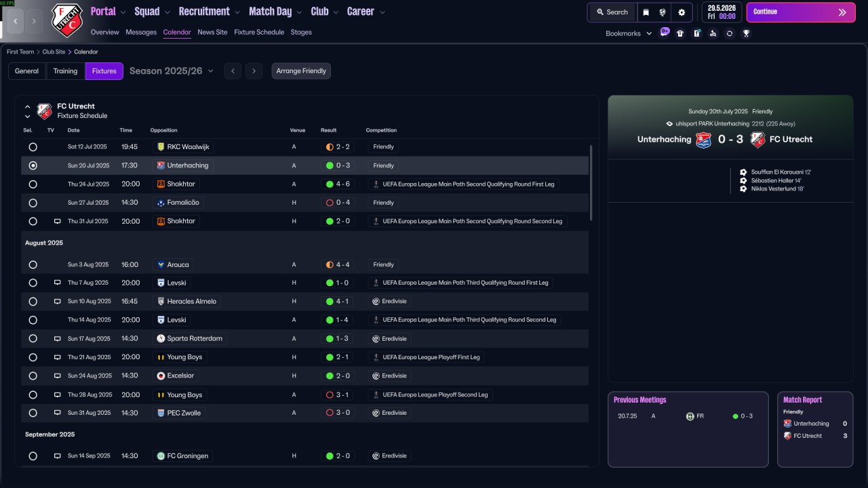The image size is (868, 488).
Task: Open the messages bubble with 9+ badge
Action: point(665,33)
